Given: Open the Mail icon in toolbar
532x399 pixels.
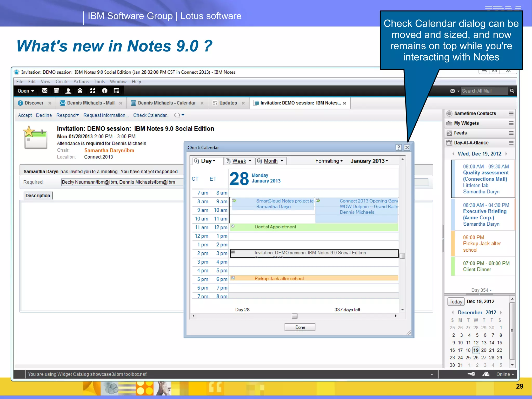Looking at the screenshot, I should (x=45, y=91).
